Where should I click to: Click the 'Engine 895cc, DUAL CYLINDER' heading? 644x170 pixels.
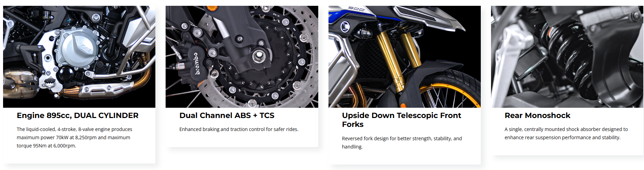coord(78,116)
